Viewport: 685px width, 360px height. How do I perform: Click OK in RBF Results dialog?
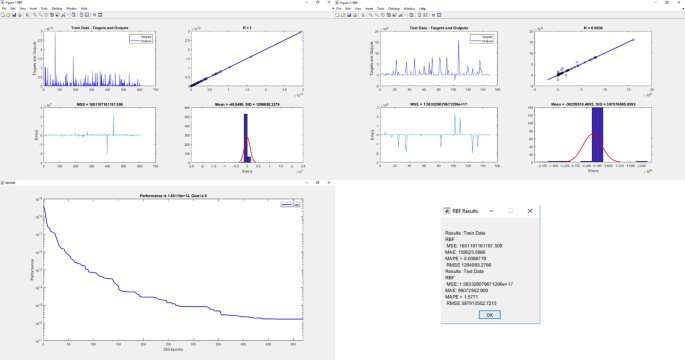490,315
